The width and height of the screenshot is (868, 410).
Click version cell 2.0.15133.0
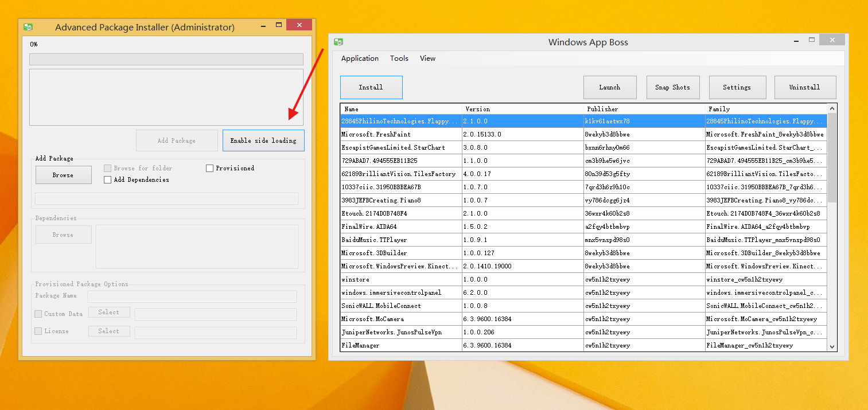[523, 134]
